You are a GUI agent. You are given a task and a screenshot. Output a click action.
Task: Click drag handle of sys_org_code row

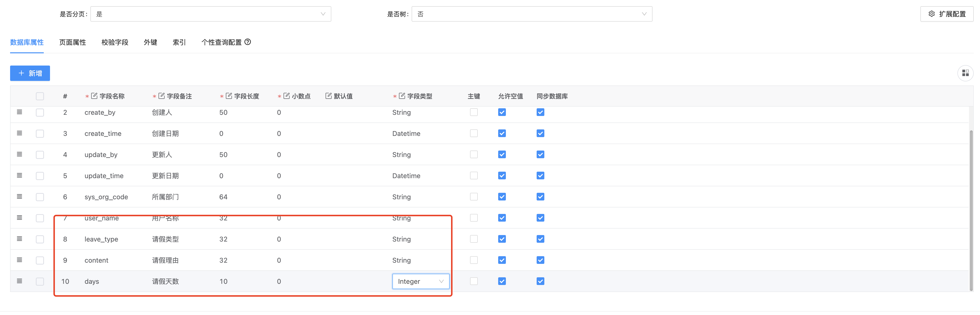coord(19,196)
